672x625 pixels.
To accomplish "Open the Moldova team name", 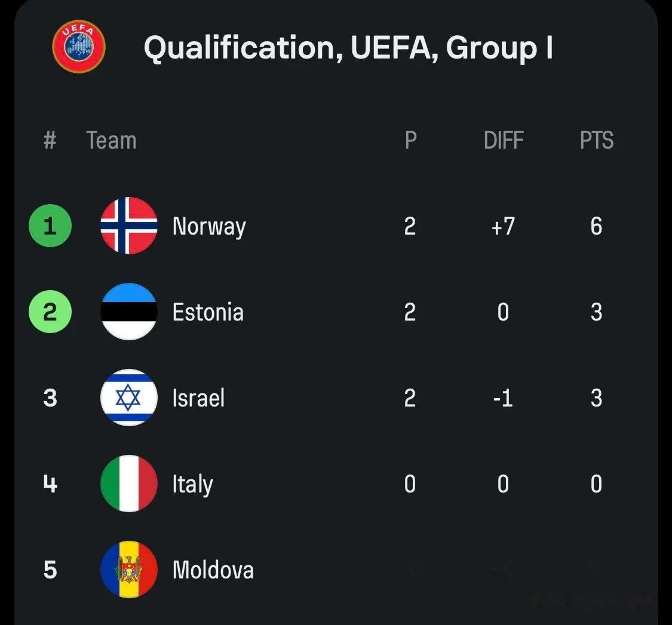I will 213,570.
